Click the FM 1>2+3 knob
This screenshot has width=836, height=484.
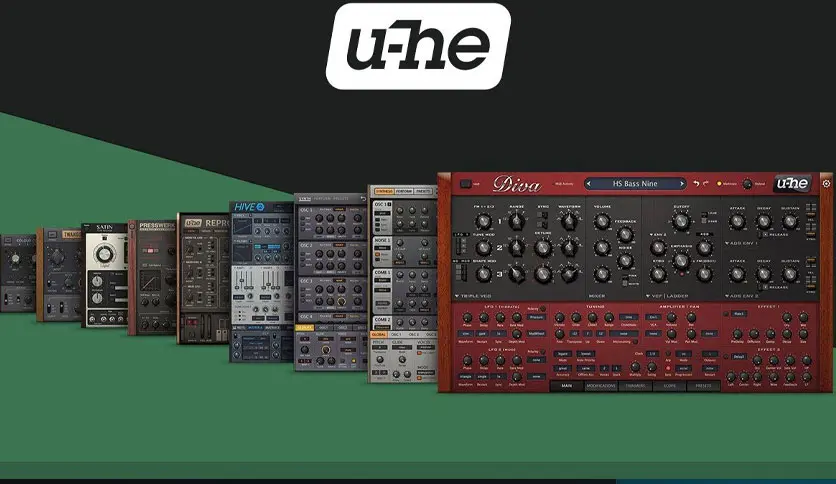(x=484, y=221)
